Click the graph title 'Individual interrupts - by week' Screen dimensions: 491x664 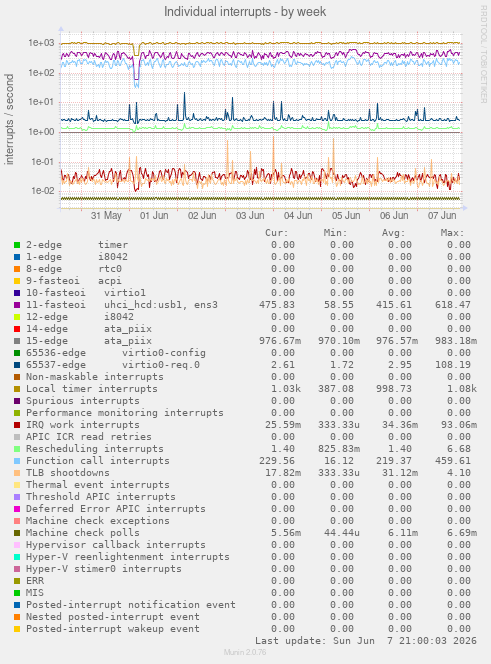(245, 11)
